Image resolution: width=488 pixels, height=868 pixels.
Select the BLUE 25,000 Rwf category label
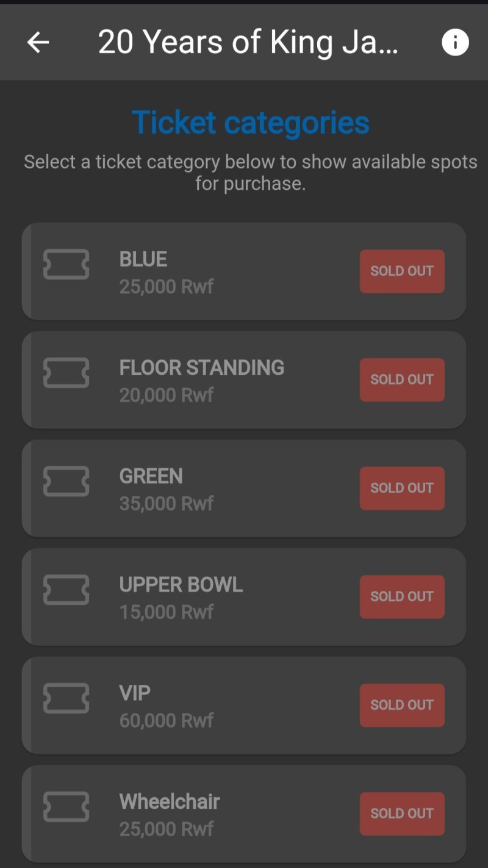[x=167, y=272]
